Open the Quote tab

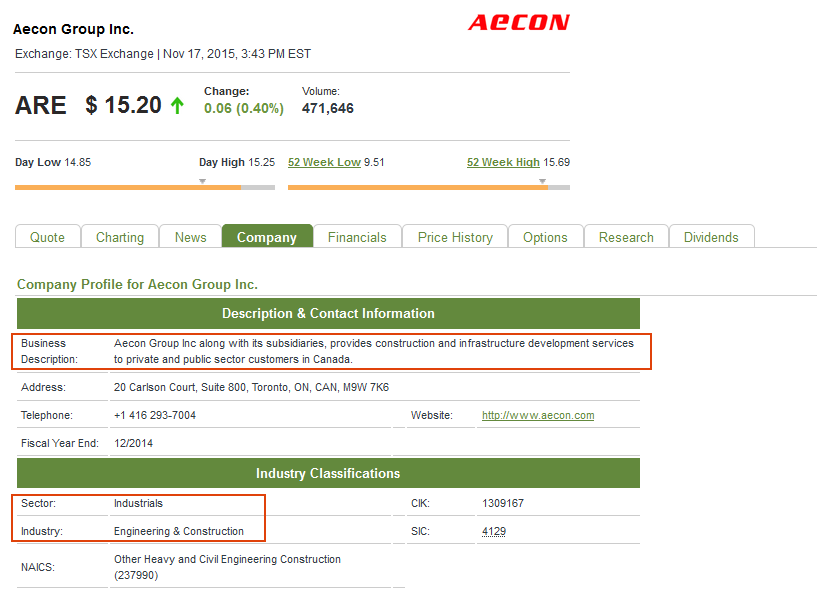(x=47, y=237)
